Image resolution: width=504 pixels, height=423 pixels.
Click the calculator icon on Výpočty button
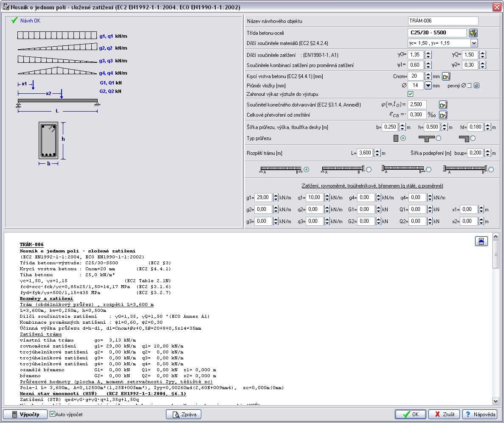point(14,415)
